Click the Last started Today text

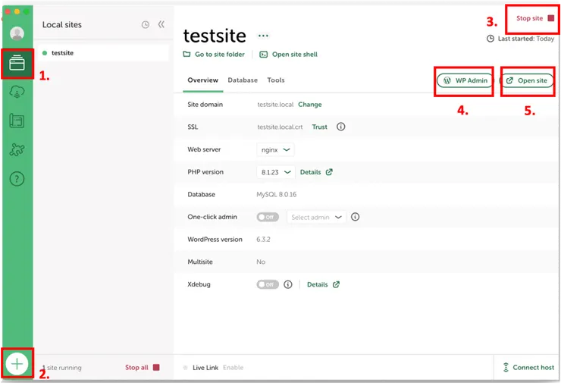pos(521,39)
